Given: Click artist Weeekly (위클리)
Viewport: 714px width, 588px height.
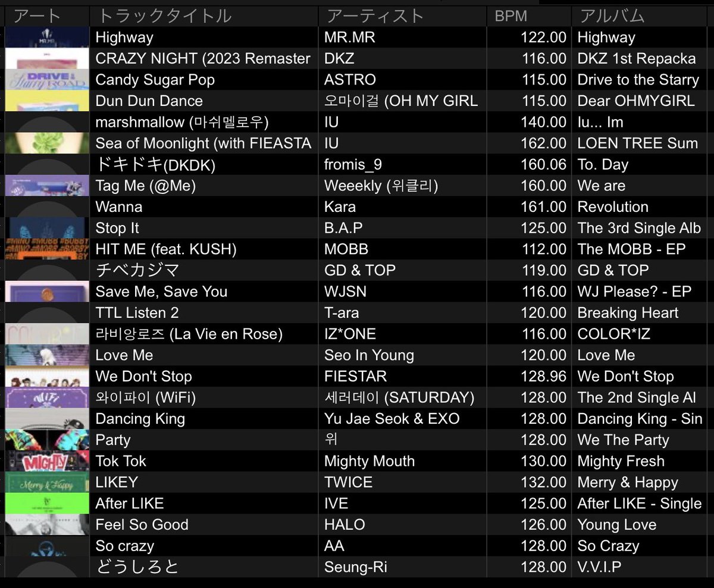Looking at the screenshot, I should pos(381,186).
